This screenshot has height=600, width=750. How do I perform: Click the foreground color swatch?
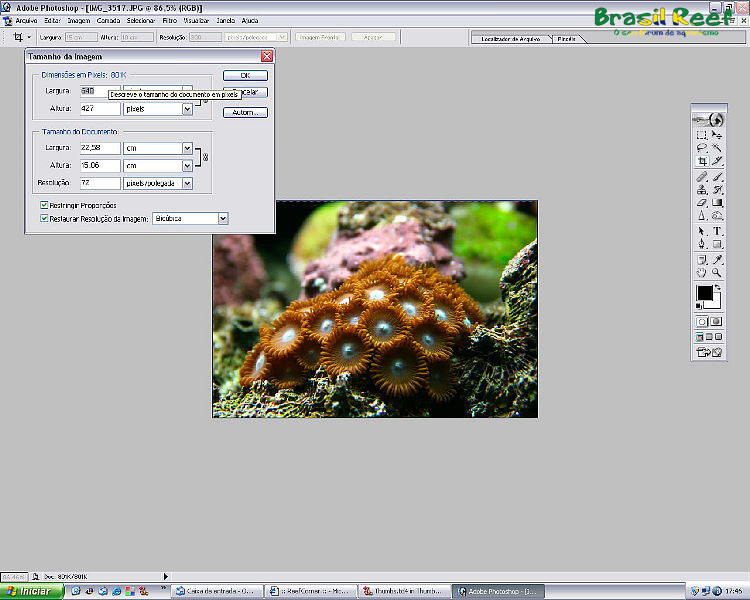point(705,294)
